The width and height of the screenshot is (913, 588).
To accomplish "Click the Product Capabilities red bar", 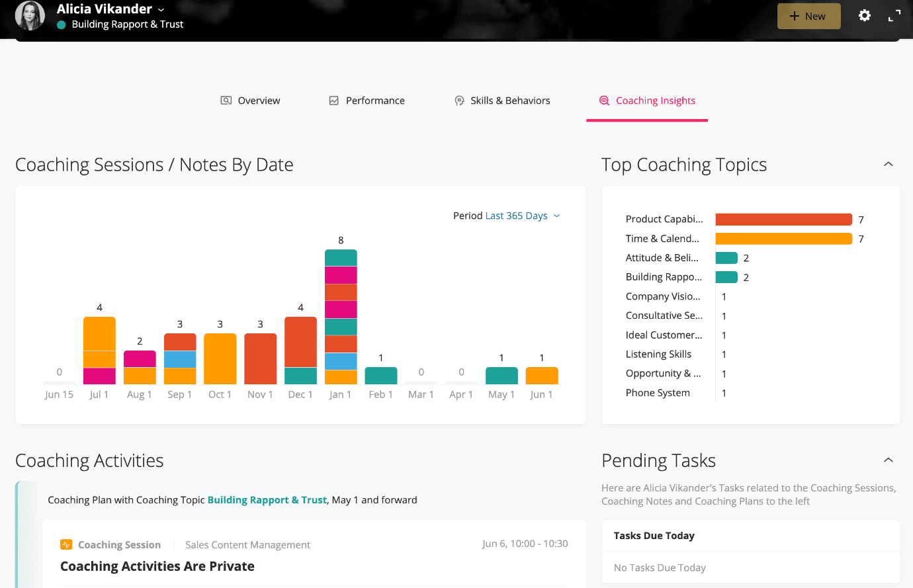I will coord(783,220).
